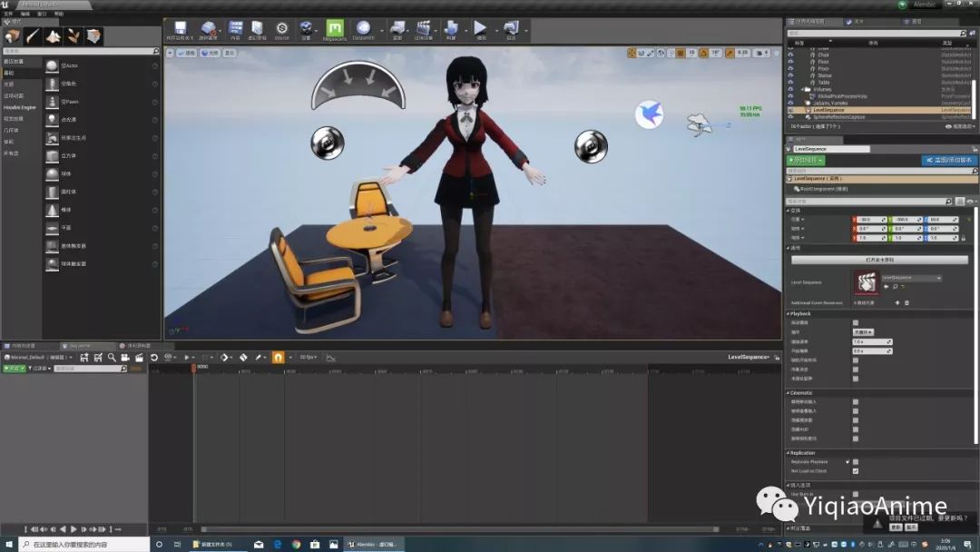The height and width of the screenshot is (552, 980).
Task: Click the Open Level Sequence button in Details
Action: tap(880, 260)
